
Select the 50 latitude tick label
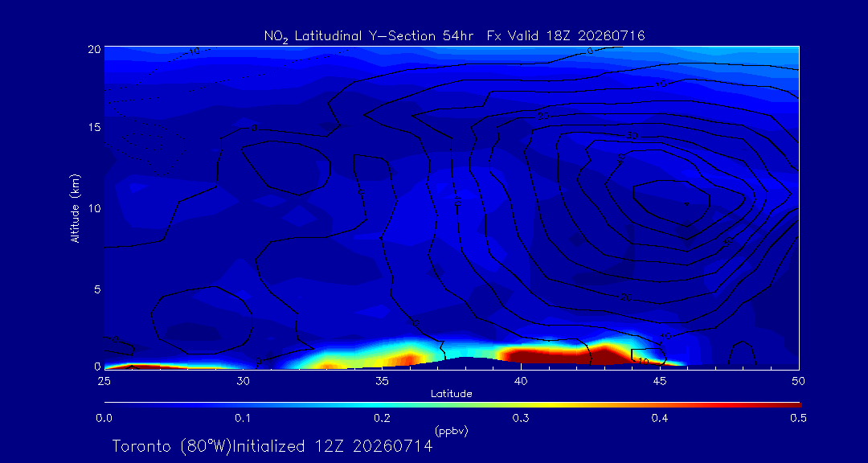pos(798,381)
